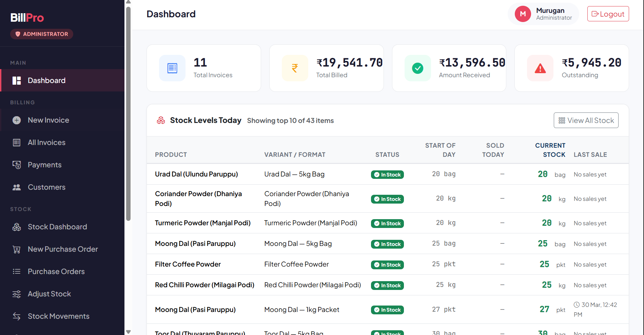Click product Red Chilli Powder (Milagai Podi)
The width and height of the screenshot is (644, 335).
point(204,285)
